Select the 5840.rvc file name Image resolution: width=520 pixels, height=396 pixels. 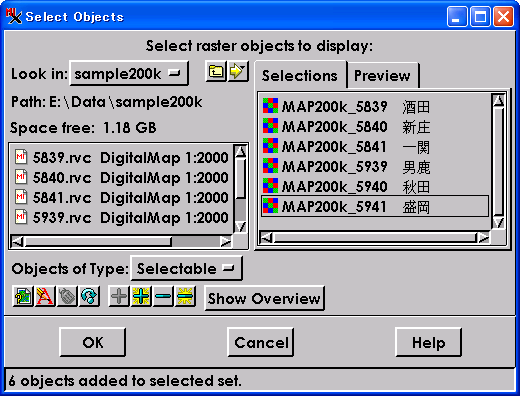pos(62,178)
